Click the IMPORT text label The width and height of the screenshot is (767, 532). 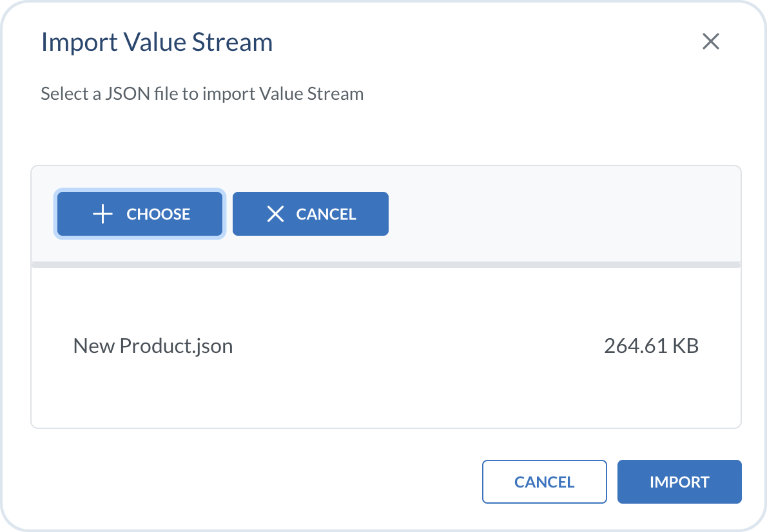pyautogui.click(x=679, y=482)
